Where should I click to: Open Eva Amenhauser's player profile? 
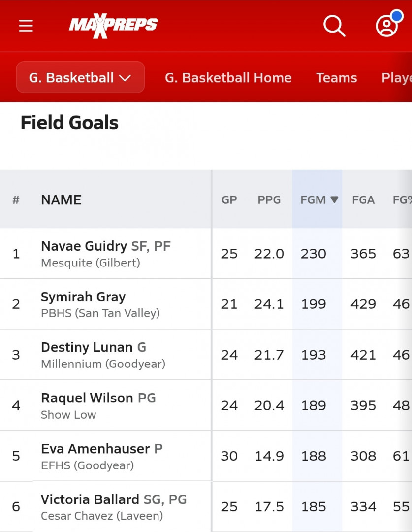pos(95,449)
